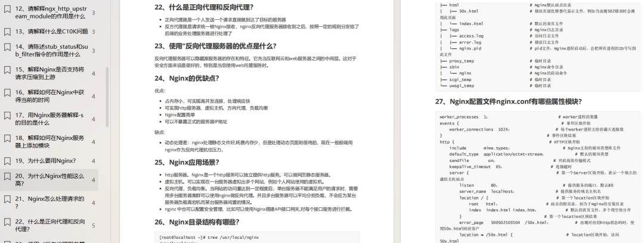The width and height of the screenshot is (644, 243).
Task: Click bullet starting with http服务器。Nginx是一个http服务
Action: pyautogui.click(x=247, y=175)
